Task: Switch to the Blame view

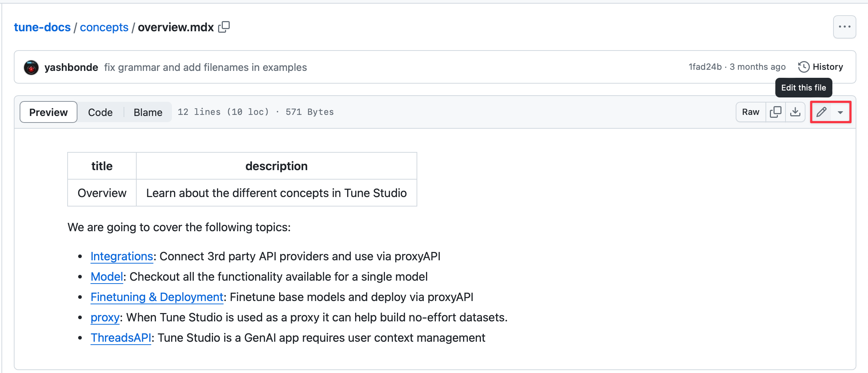Action: [148, 112]
